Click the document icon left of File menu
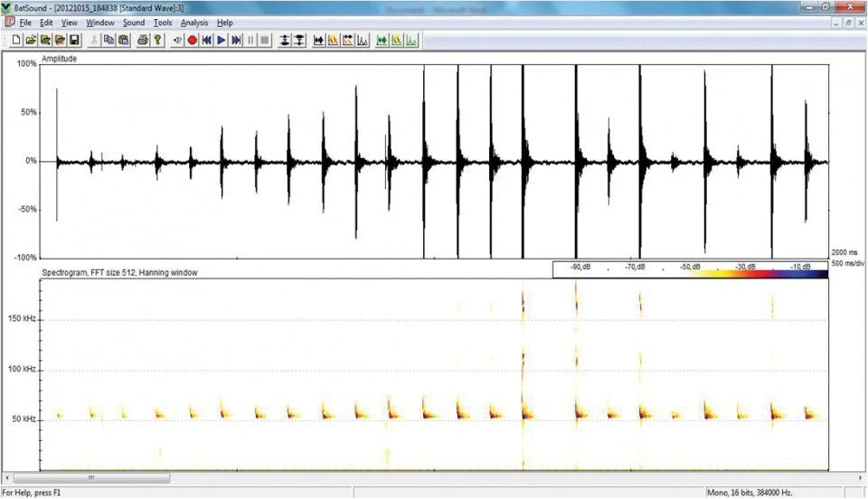Screen dimensions: 868x499 point(9,22)
